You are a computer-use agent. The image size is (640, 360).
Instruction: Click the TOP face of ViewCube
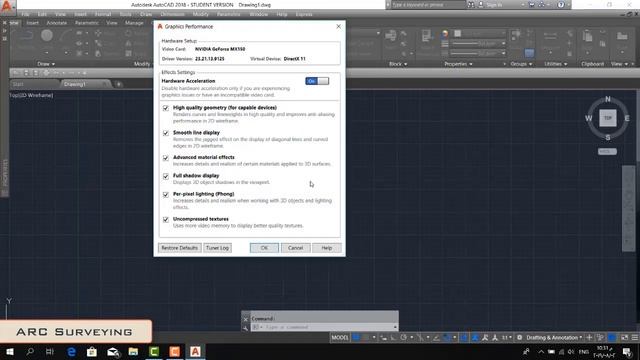tap(608, 118)
